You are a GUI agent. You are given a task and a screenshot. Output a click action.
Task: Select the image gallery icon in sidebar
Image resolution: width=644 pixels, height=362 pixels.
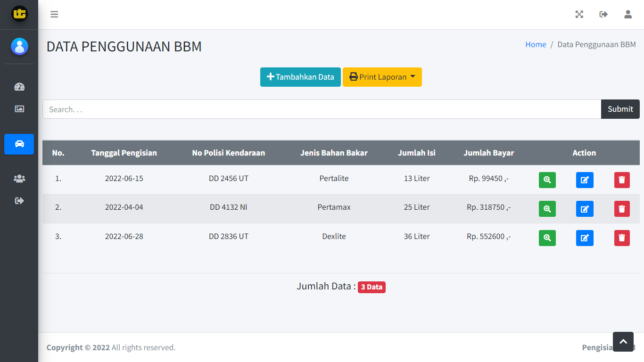[x=19, y=108]
